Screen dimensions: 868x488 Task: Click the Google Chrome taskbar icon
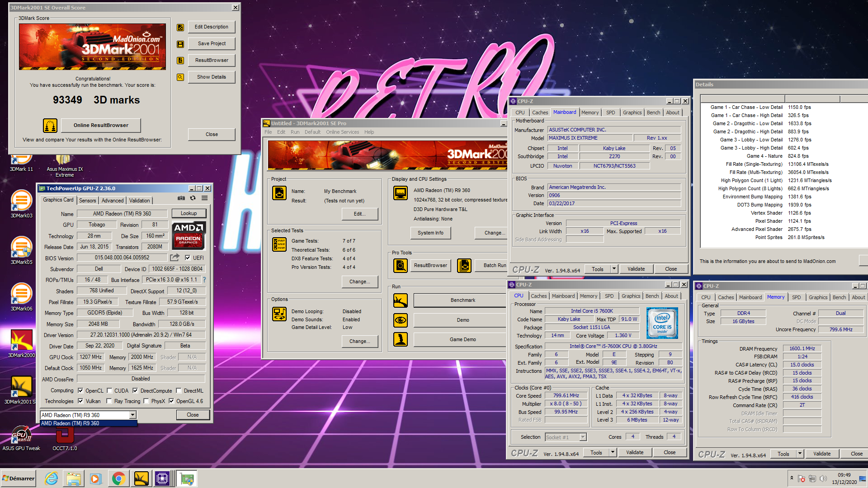[118, 479]
